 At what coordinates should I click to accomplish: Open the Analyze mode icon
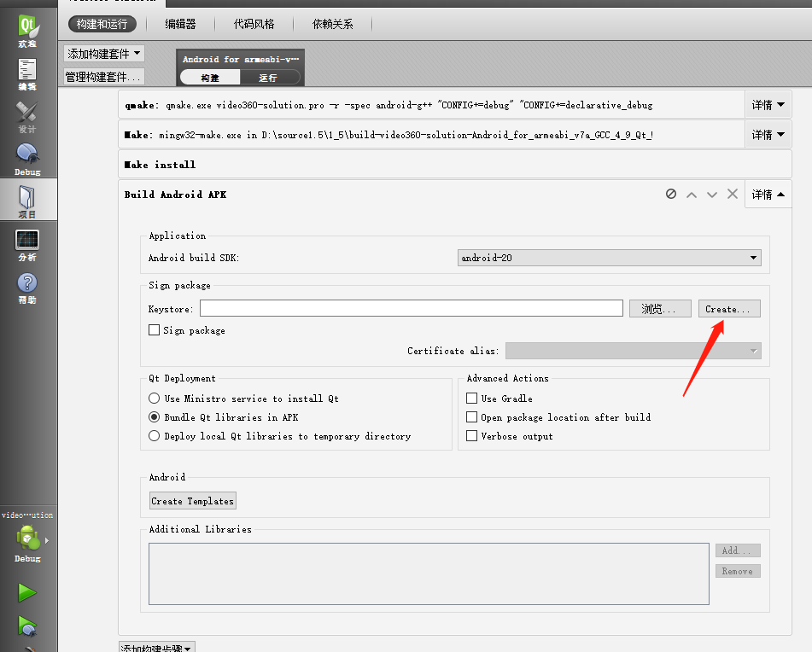(28, 245)
